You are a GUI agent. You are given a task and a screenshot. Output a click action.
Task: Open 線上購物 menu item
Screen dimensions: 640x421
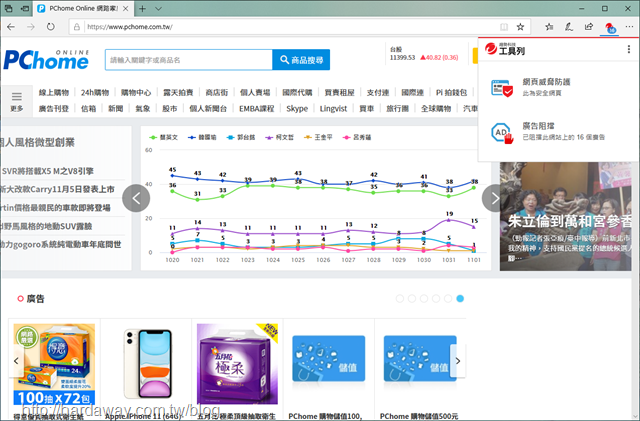tap(54, 93)
